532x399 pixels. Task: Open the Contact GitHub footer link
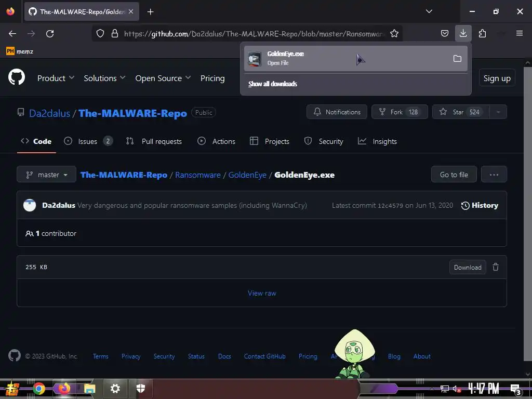(264, 356)
